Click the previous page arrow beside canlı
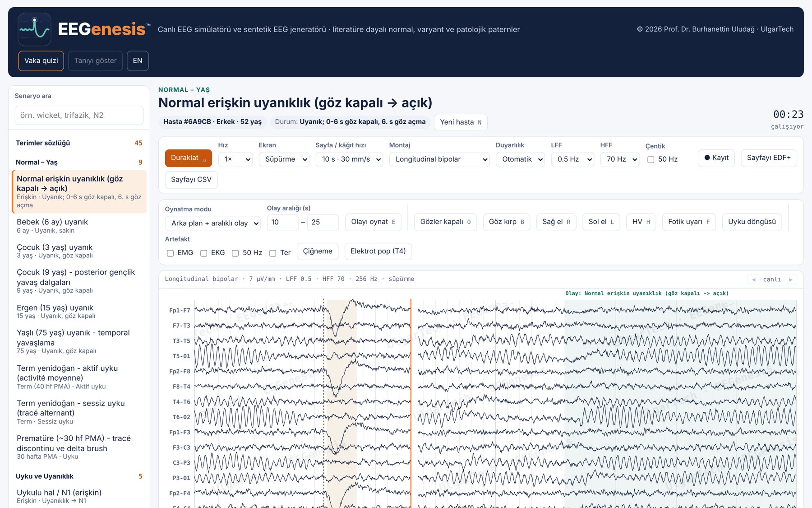812x508 pixels. [x=753, y=280]
